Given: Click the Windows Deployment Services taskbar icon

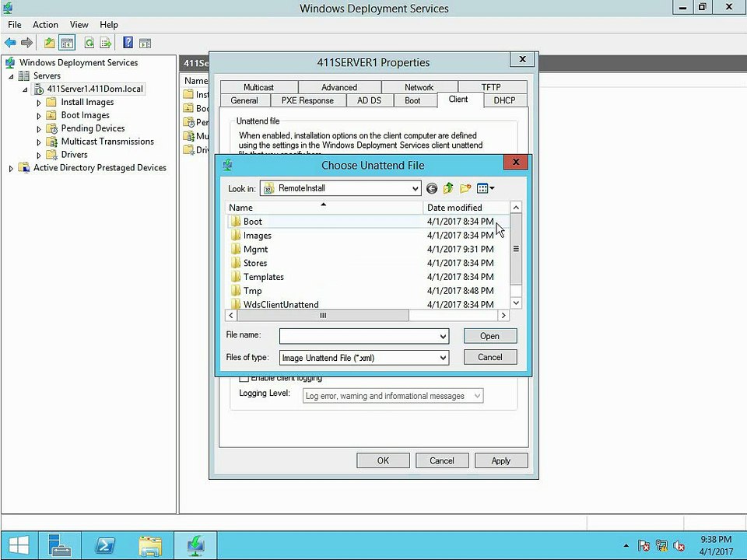Looking at the screenshot, I should tap(196, 545).
